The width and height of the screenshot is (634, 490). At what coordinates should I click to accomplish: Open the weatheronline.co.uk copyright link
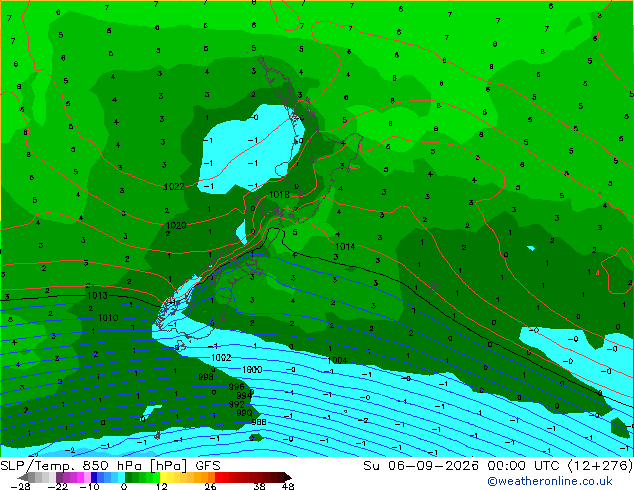pos(550,481)
